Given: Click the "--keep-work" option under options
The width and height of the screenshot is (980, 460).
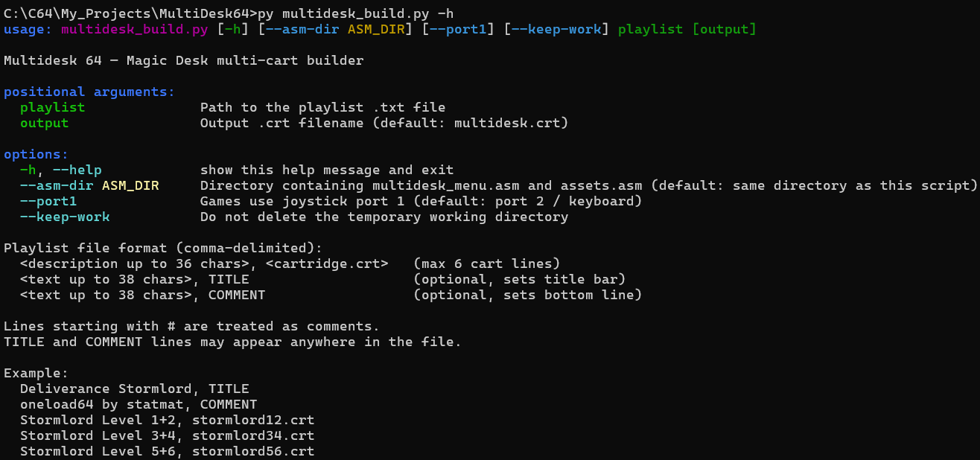Looking at the screenshot, I should [65, 217].
